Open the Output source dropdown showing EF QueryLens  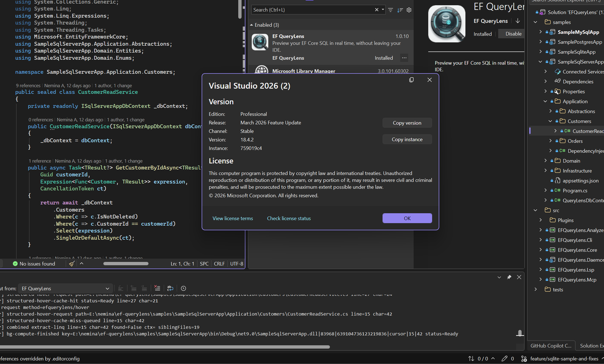tap(65, 289)
